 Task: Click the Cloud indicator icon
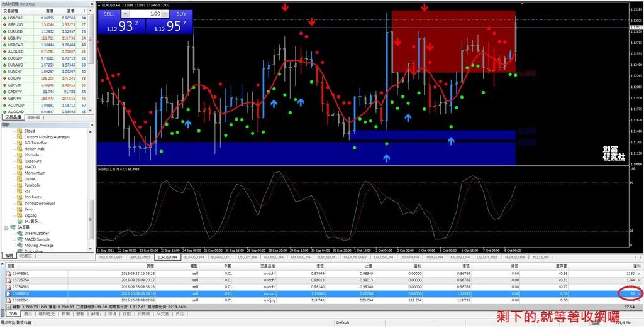point(19,131)
